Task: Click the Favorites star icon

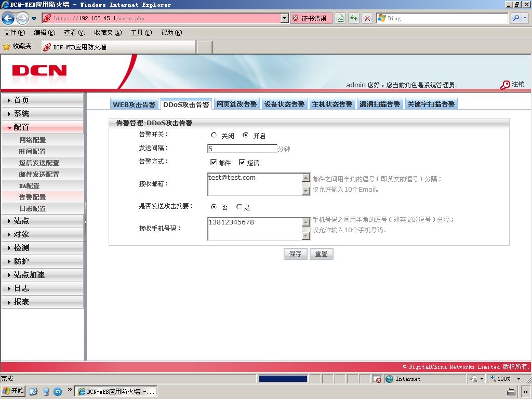Action: (x=6, y=46)
